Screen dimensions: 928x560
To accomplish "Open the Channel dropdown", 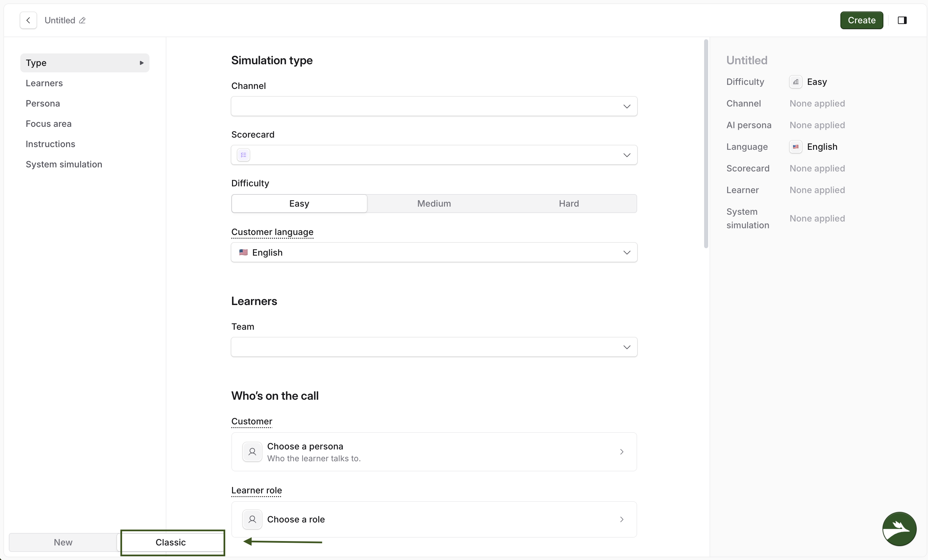I will tap(434, 106).
